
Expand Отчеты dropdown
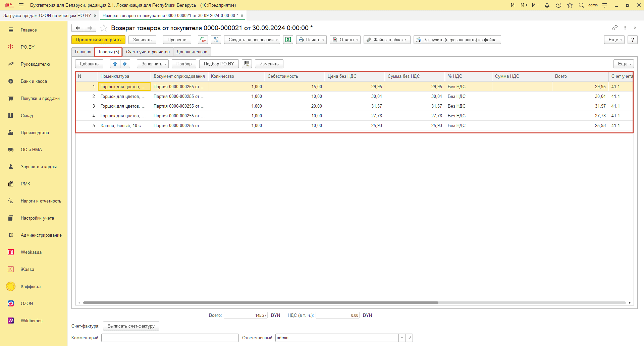coord(345,40)
